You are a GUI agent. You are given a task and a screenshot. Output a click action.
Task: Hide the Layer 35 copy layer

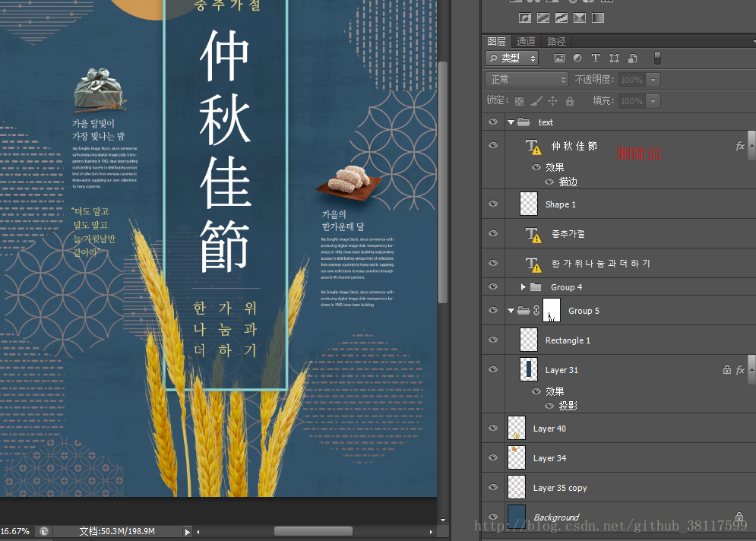click(493, 487)
